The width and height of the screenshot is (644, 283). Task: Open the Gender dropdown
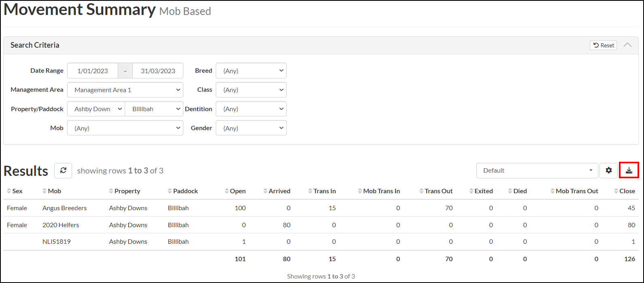(x=251, y=128)
